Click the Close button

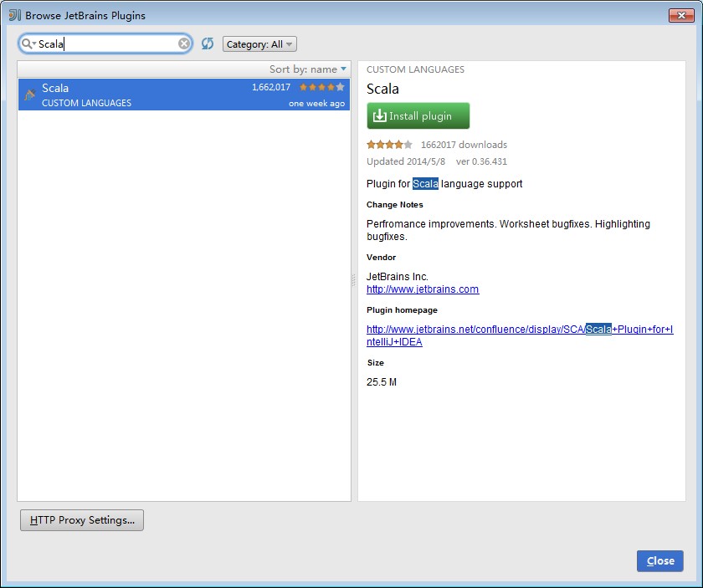[659, 560]
